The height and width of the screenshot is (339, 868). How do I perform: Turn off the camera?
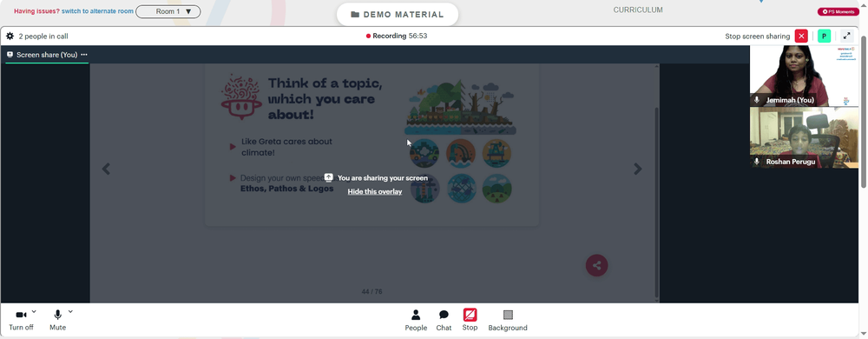pos(21,320)
